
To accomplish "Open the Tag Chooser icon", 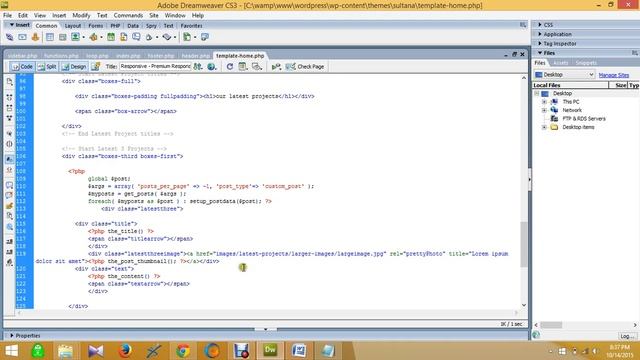I will [205, 37].
